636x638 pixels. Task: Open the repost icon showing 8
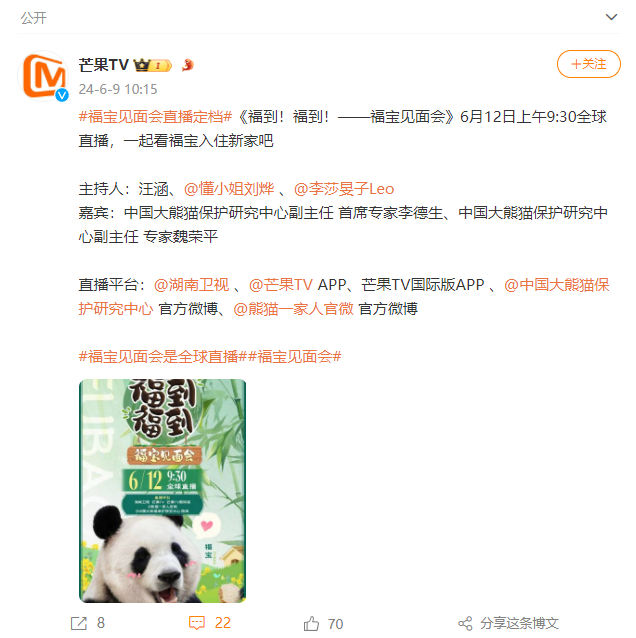(x=79, y=623)
